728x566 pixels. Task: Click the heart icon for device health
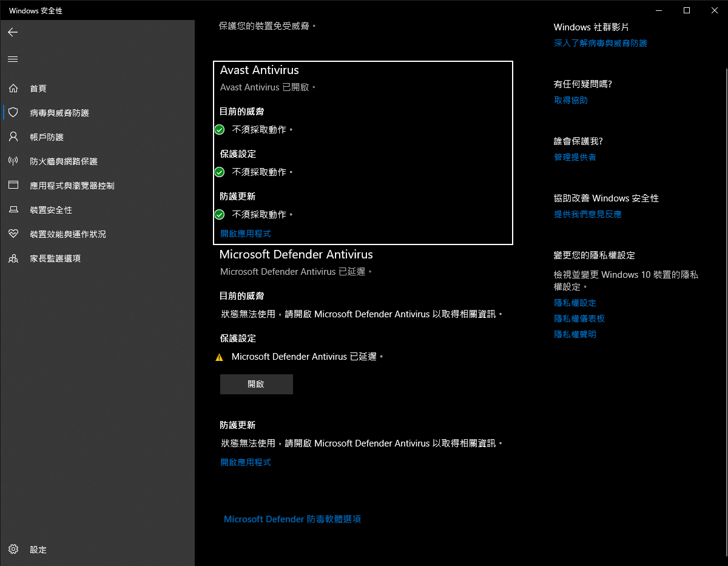tap(13, 234)
